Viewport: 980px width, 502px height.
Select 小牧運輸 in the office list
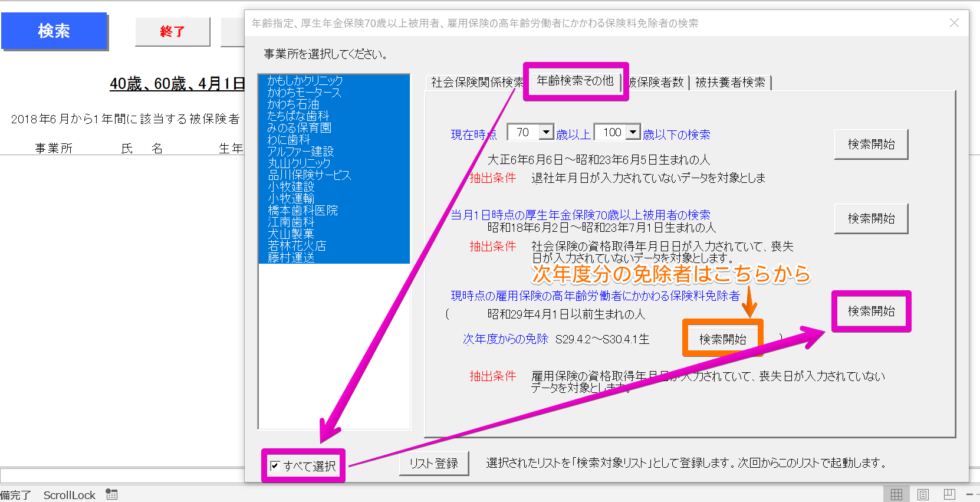pos(334,199)
